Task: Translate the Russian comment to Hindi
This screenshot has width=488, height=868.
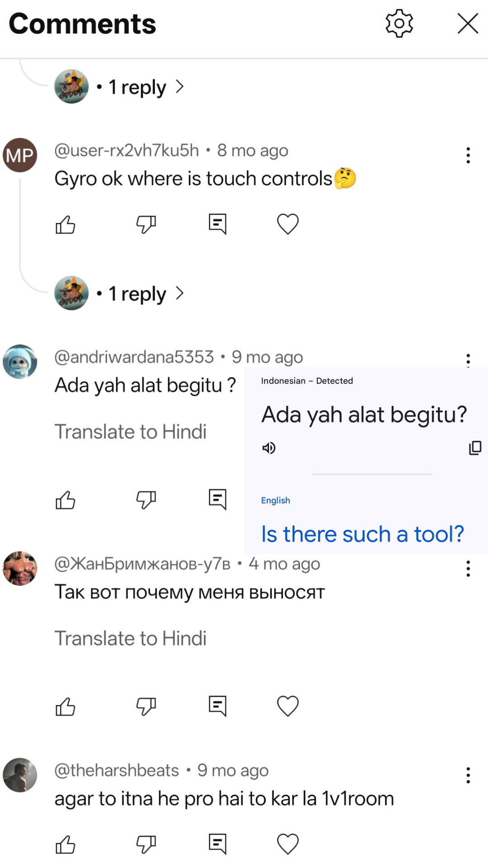Action: click(x=131, y=638)
